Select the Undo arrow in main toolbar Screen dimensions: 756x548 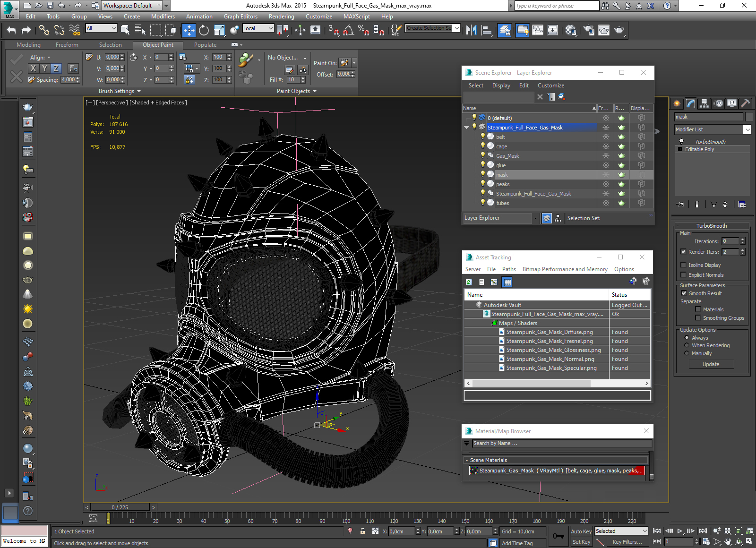point(11,30)
